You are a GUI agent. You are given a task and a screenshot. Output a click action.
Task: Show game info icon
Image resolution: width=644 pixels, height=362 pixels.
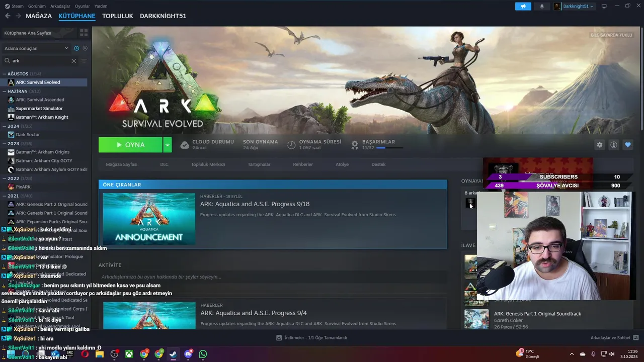click(x=613, y=145)
